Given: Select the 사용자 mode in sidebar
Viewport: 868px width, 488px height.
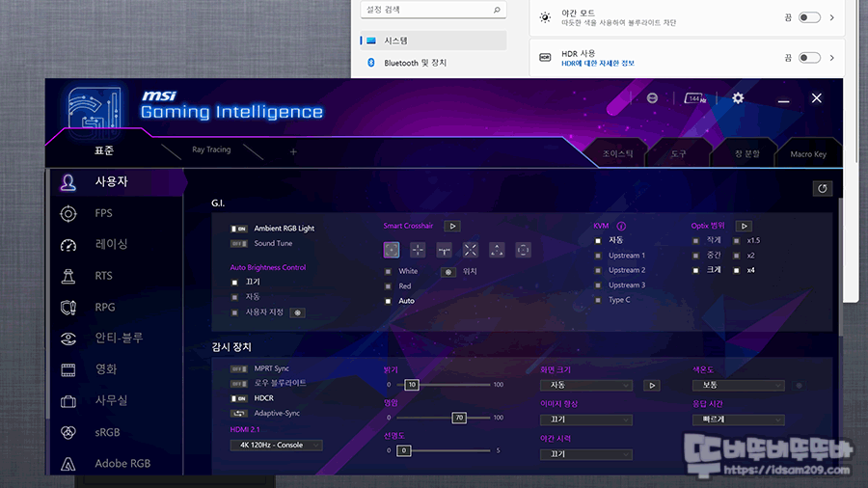Looking at the screenshot, I should 118,182.
